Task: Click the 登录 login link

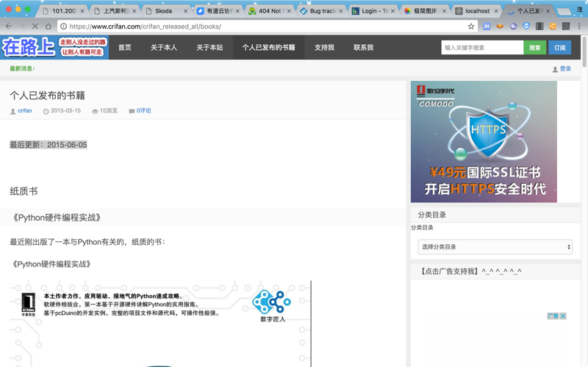Action: (565, 68)
